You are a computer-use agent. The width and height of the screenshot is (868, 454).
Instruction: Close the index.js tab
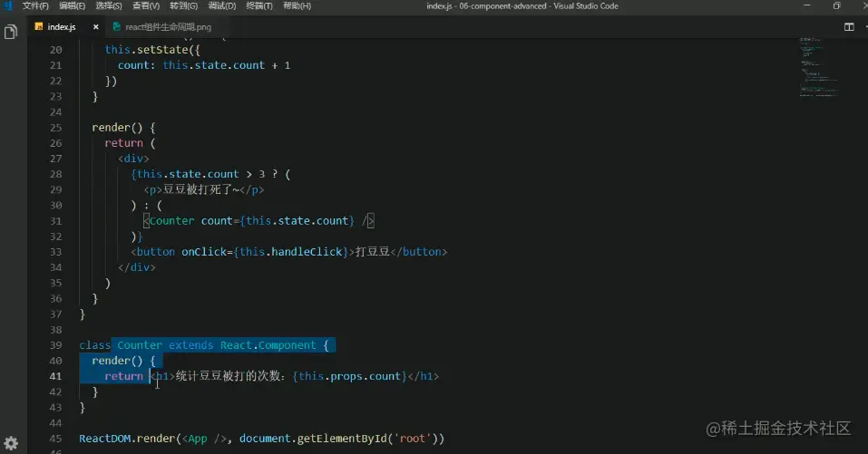pyautogui.click(x=96, y=27)
